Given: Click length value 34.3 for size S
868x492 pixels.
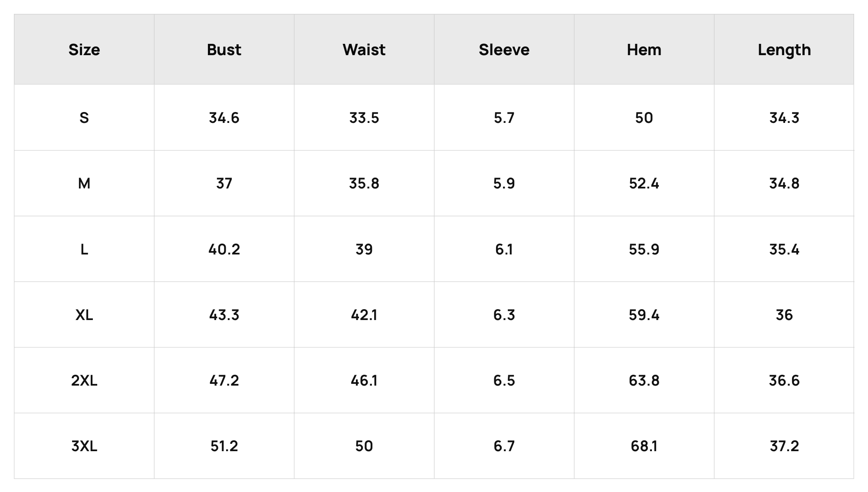Looking at the screenshot, I should 784,118.
